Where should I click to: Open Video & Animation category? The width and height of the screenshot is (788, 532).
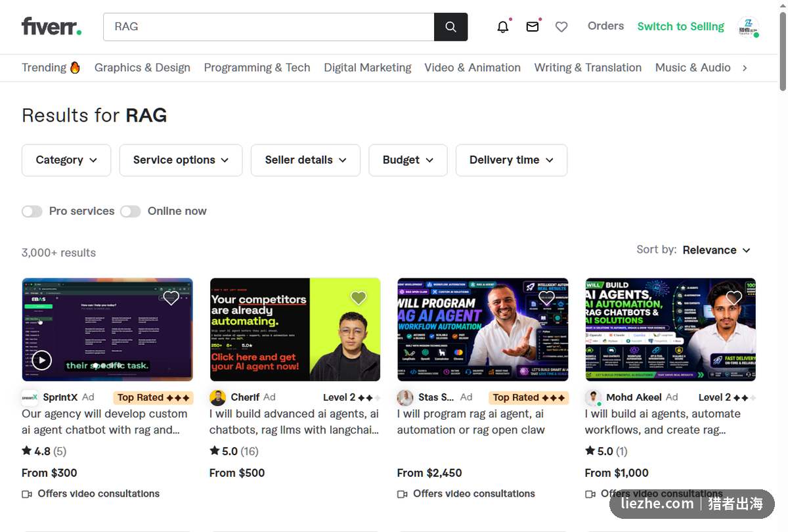(x=472, y=68)
